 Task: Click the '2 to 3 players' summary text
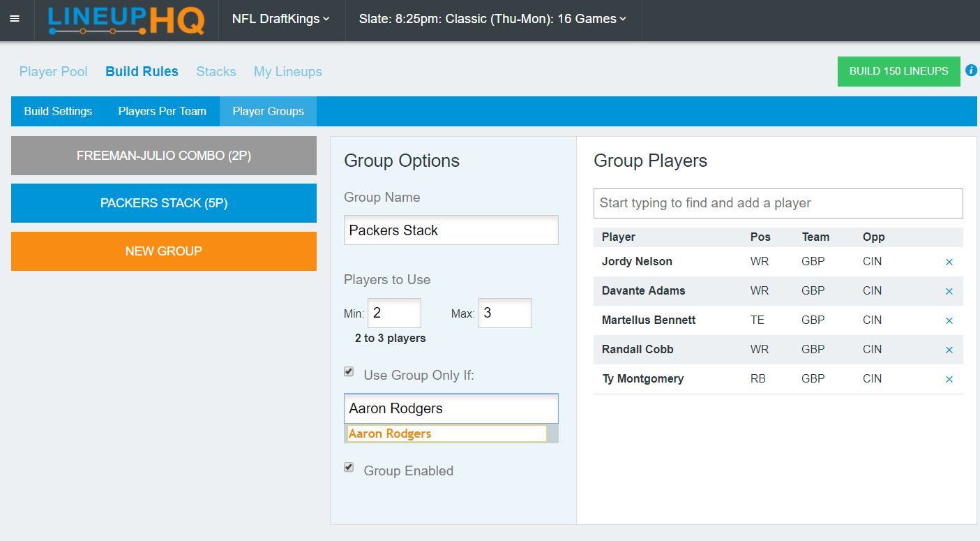(390, 339)
